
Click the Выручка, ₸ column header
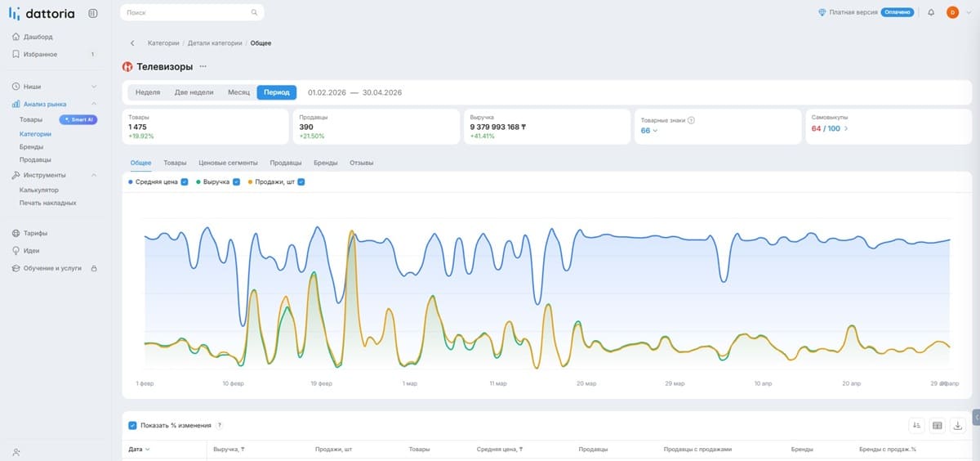tap(229, 450)
